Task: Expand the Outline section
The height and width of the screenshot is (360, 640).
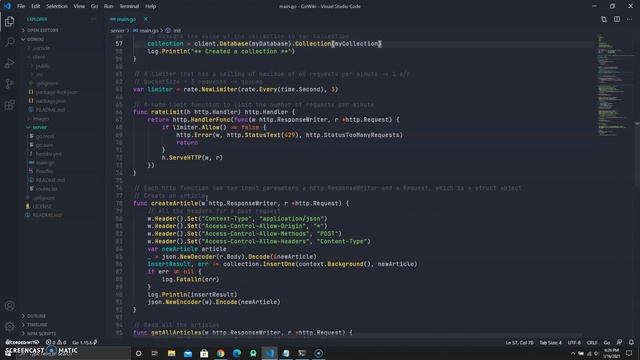Action: pyautogui.click(x=36, y=316)
